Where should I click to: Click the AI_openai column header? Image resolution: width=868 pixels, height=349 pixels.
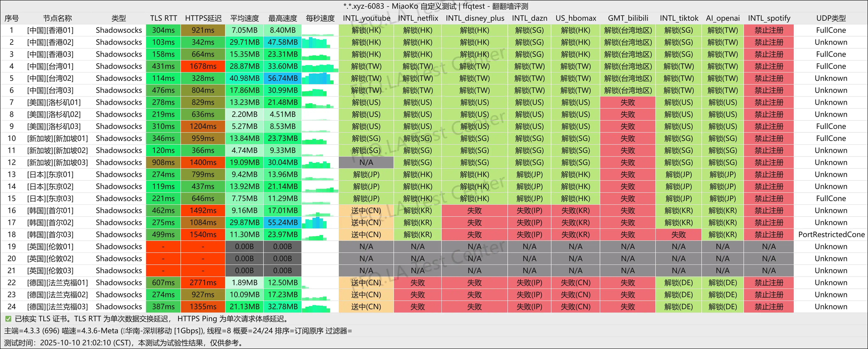coord(722,18)
